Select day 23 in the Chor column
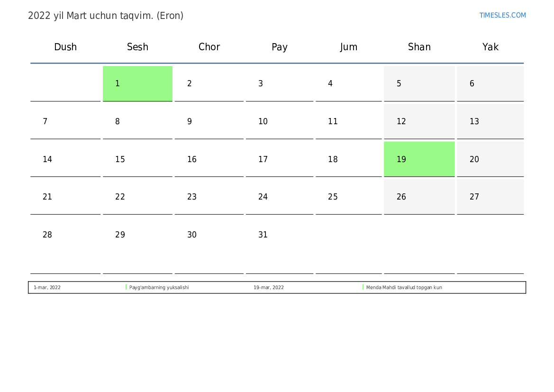This screenshot has width=554, height=392. click(x=192, y=197)
